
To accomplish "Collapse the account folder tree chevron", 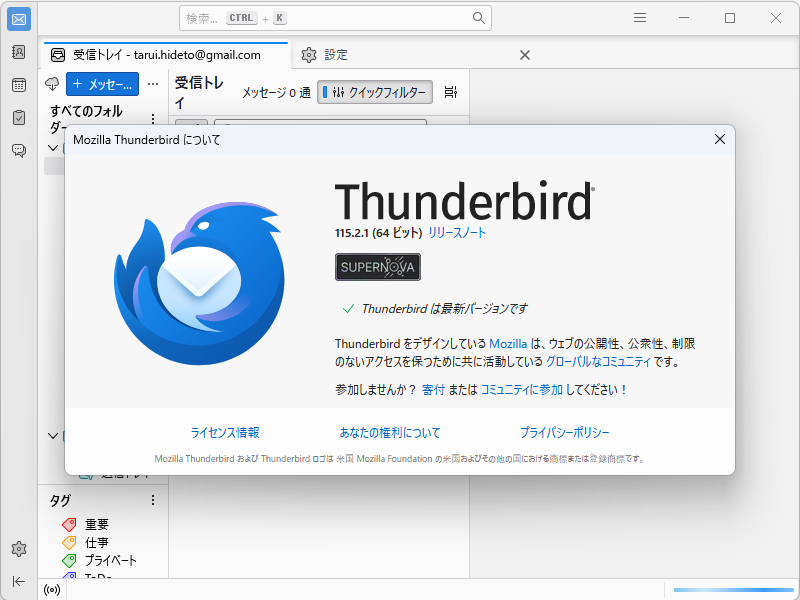I will [53, 147].
